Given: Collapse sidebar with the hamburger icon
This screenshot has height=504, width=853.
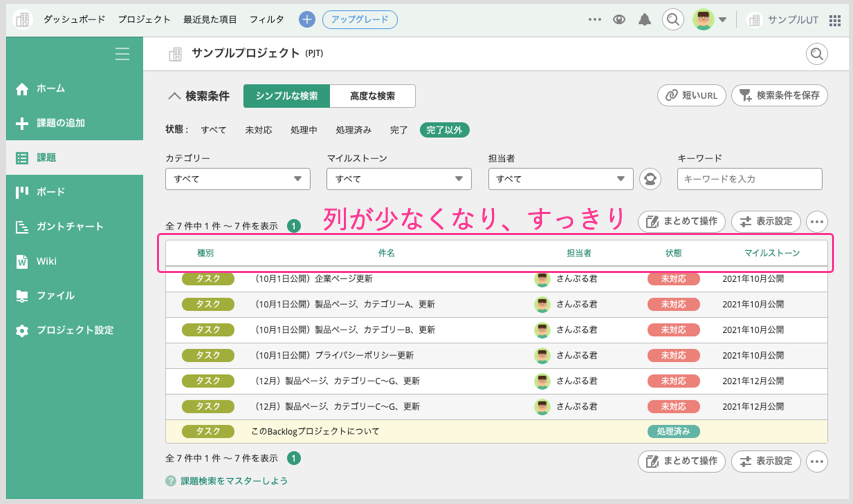Looking at the screenshot, I should pyautogui.click(x=122, y=54).
